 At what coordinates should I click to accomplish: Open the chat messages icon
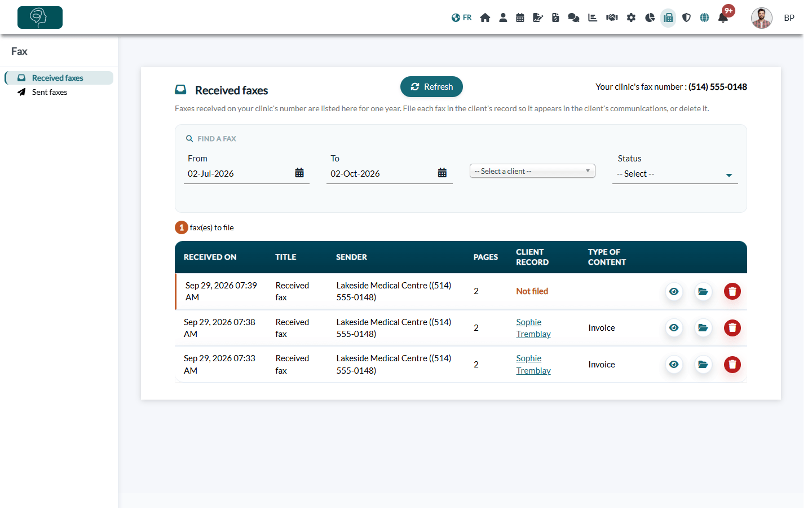573,17
